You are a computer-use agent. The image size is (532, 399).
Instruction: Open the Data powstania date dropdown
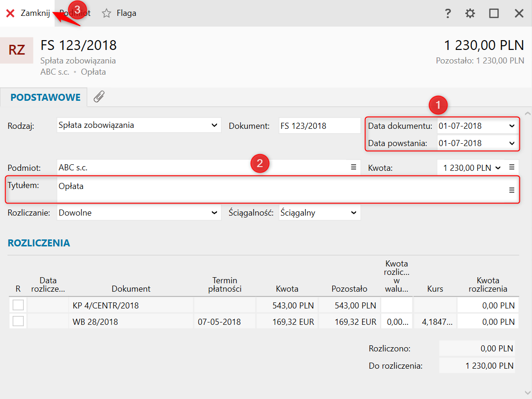click(x=512, y=143)
